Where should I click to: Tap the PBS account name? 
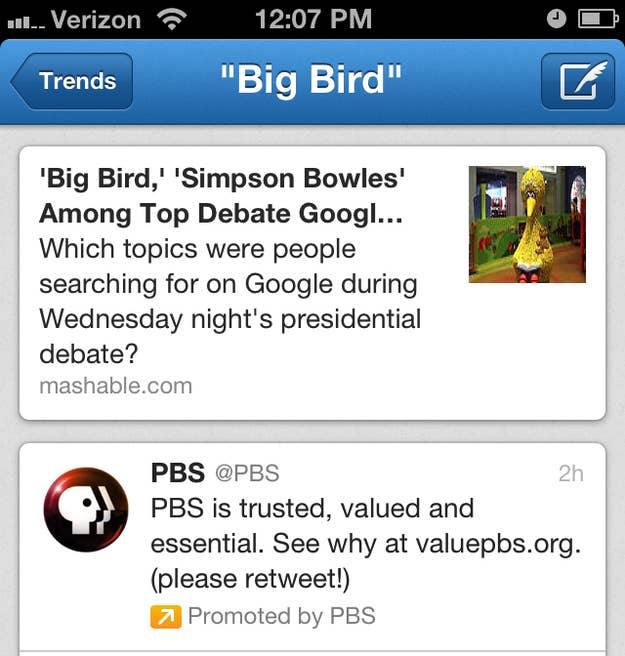click(178, 473)
